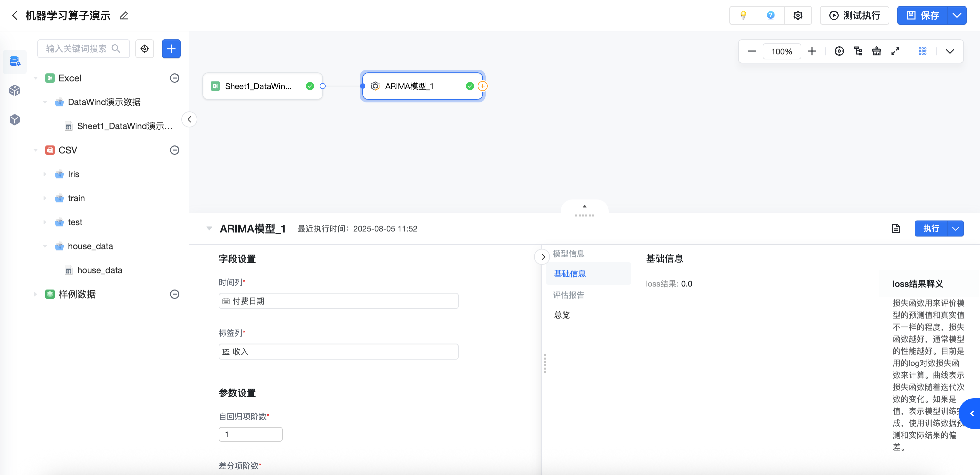Expand the Iris folder
This screenshot has height=475, width=980.
click(x=45, y=174)
